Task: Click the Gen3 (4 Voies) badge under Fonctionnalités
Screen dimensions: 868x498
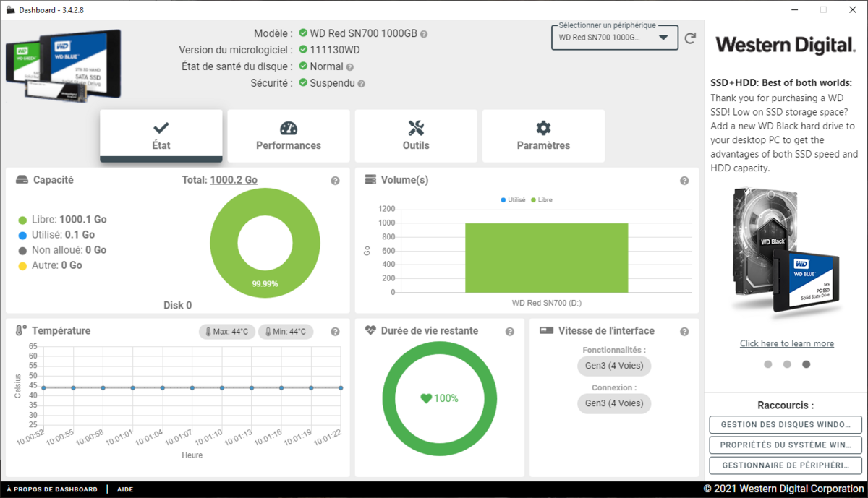Action: pyautogui.click(x=614, y=366)
